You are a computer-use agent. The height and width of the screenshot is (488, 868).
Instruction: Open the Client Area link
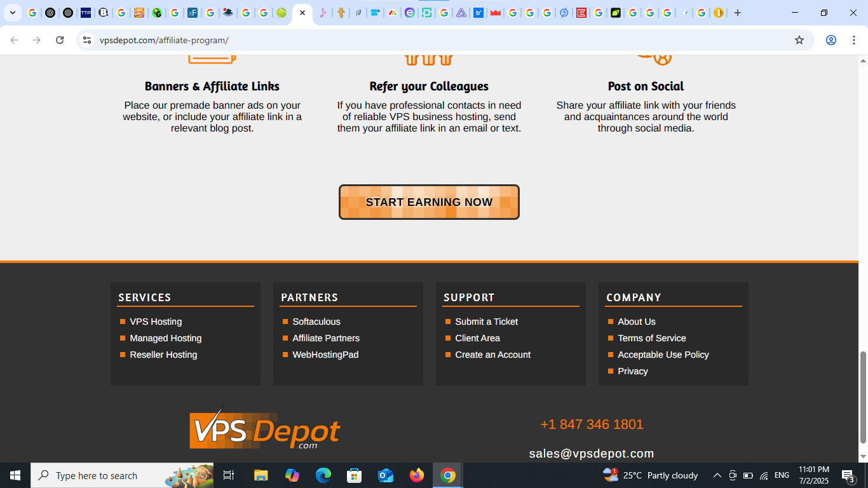pyautogui.click(x=477, y=338)
